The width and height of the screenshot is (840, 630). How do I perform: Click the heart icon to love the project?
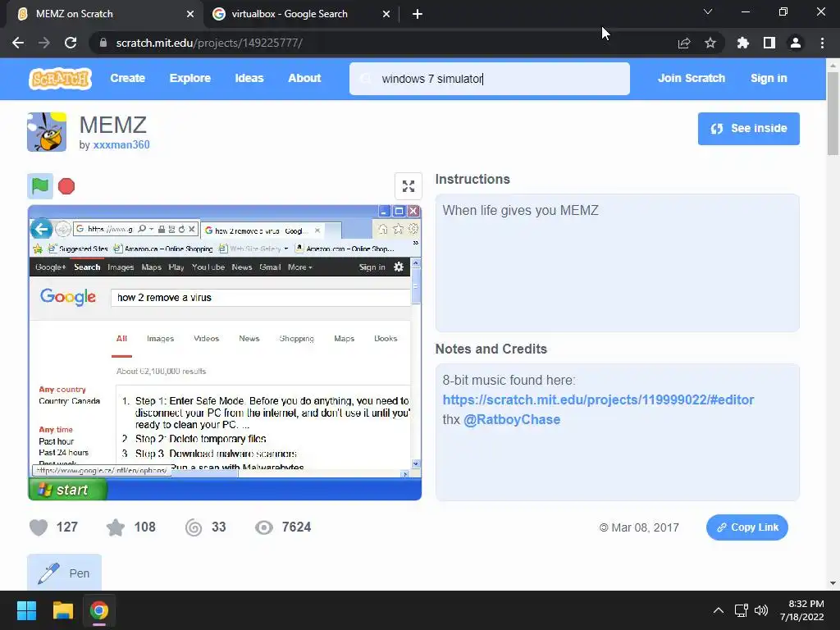pyautogui.click(x=39, y=527)
